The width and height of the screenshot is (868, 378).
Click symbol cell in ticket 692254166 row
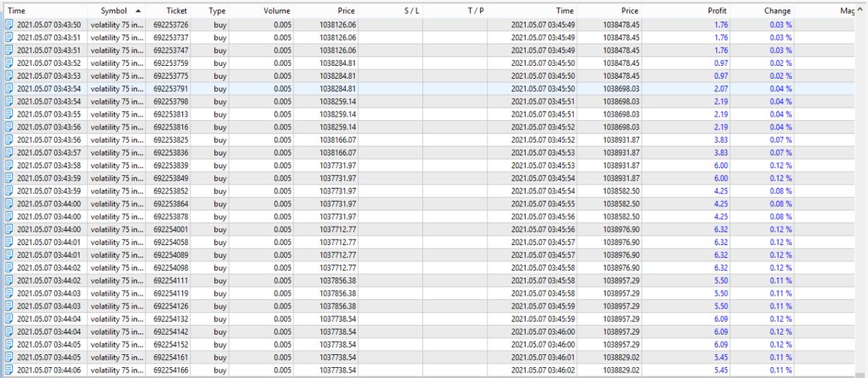(117, 371)
